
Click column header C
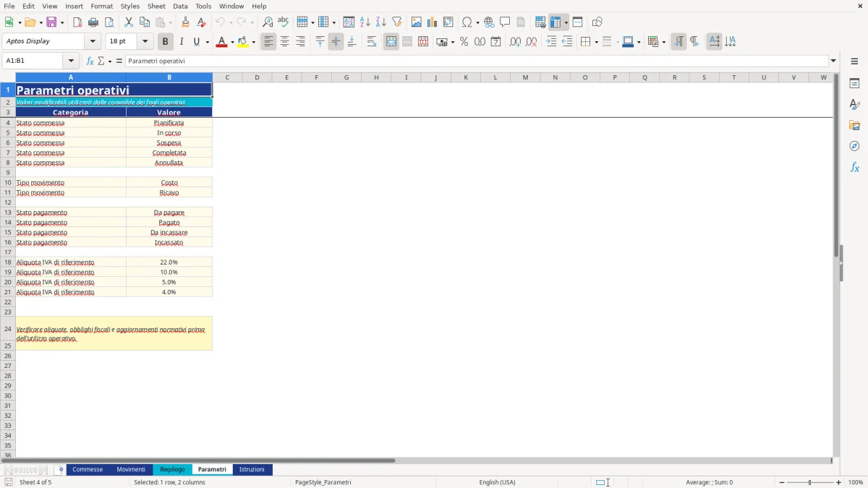click(227, 77)
